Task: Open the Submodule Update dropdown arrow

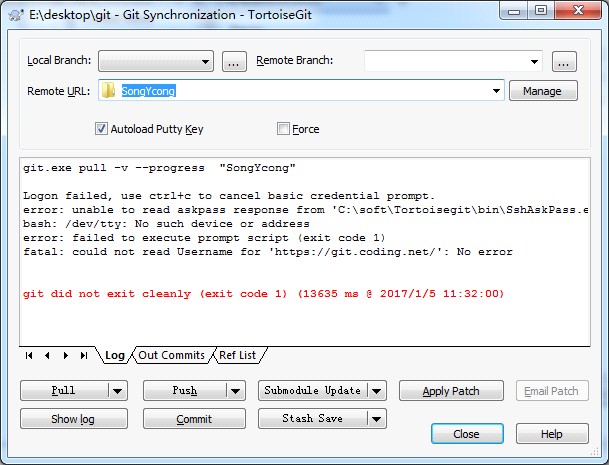Action: tap(376, 391)
